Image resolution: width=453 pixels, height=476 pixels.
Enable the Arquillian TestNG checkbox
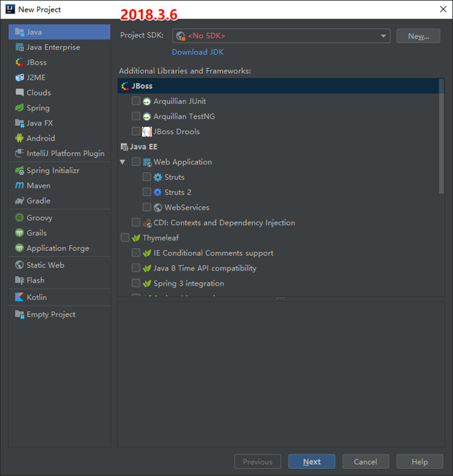tap(136, 116)
